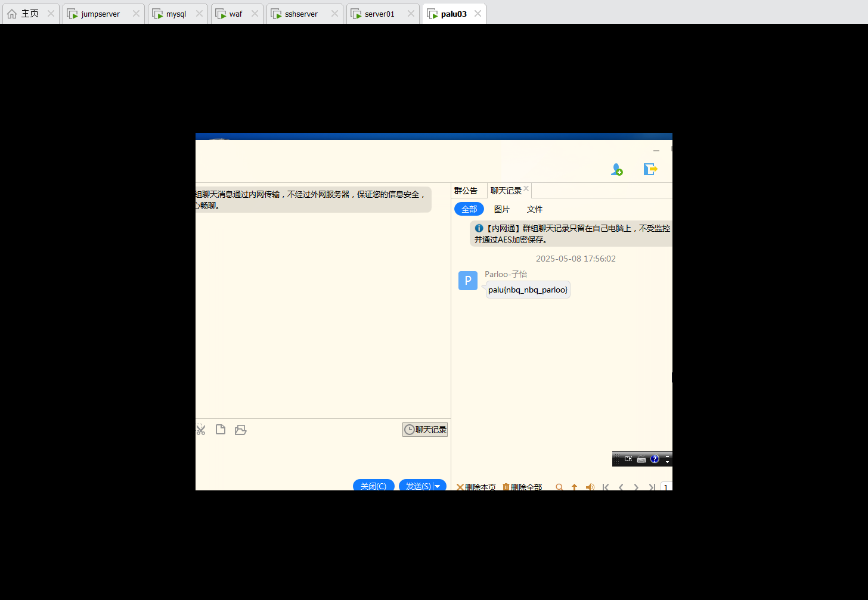Open the IME help question mark icon
Image resolution: width=868 pixels, height=600 pixels.
pyautogui.click(x=655, y=459)
